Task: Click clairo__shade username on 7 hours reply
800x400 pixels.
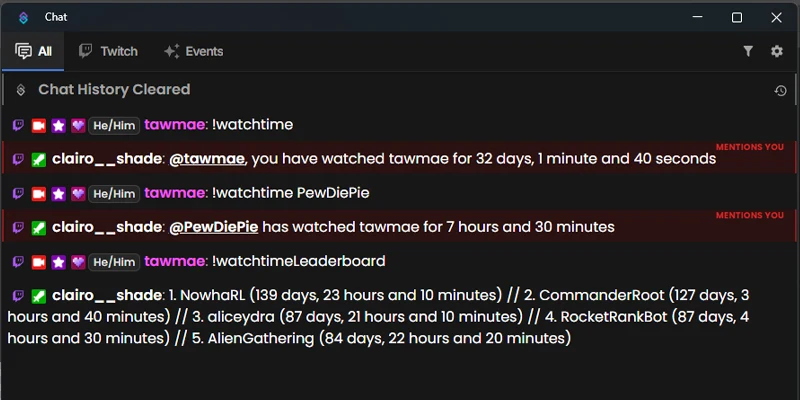Action: tap(107, 227)
